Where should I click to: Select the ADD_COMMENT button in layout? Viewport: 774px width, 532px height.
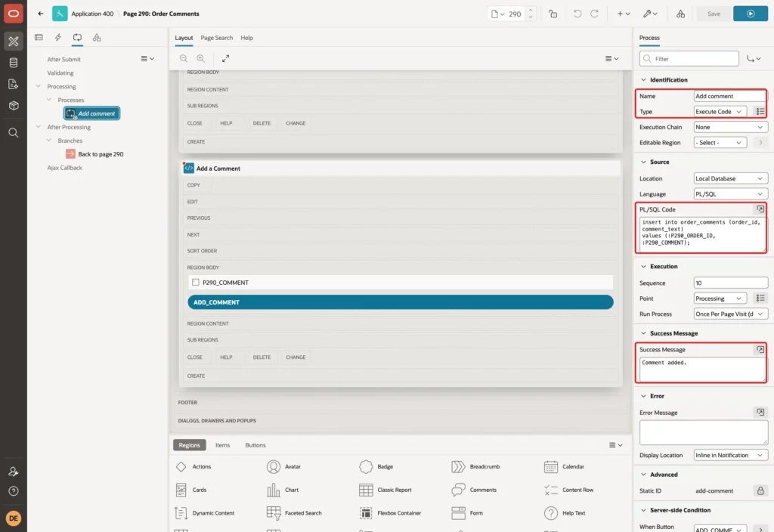point(401,302)
